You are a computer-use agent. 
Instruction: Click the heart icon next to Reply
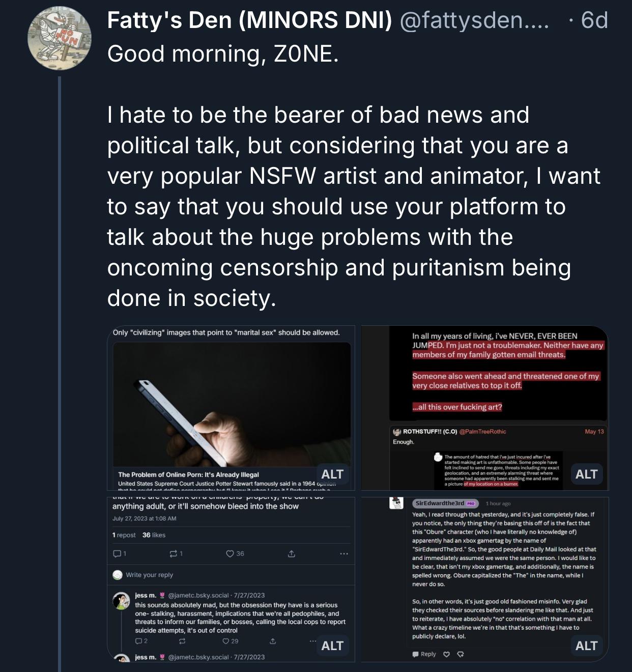446,654
